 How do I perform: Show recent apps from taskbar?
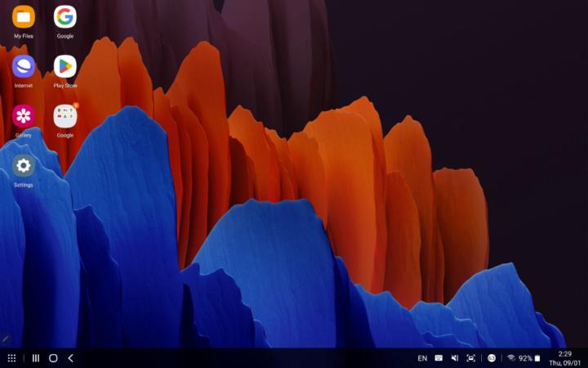[x=36, y=358]
